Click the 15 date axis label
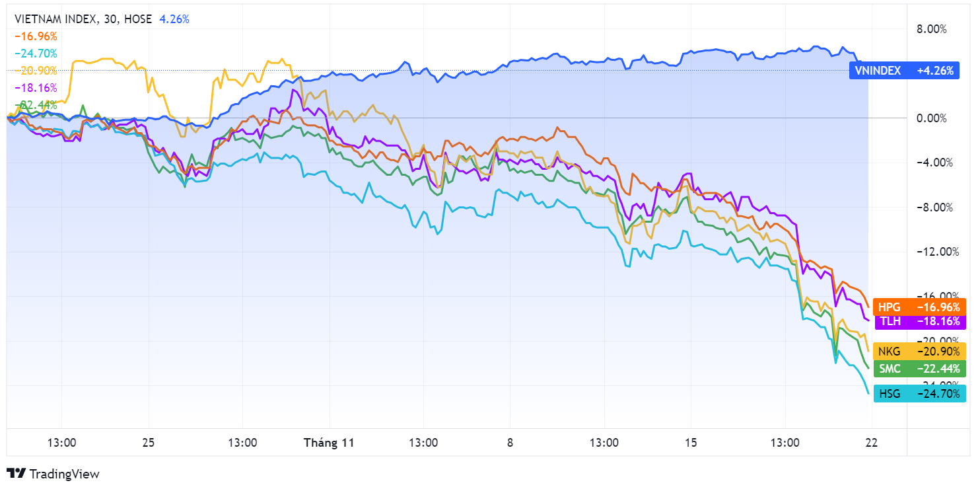 click(691, 443)
